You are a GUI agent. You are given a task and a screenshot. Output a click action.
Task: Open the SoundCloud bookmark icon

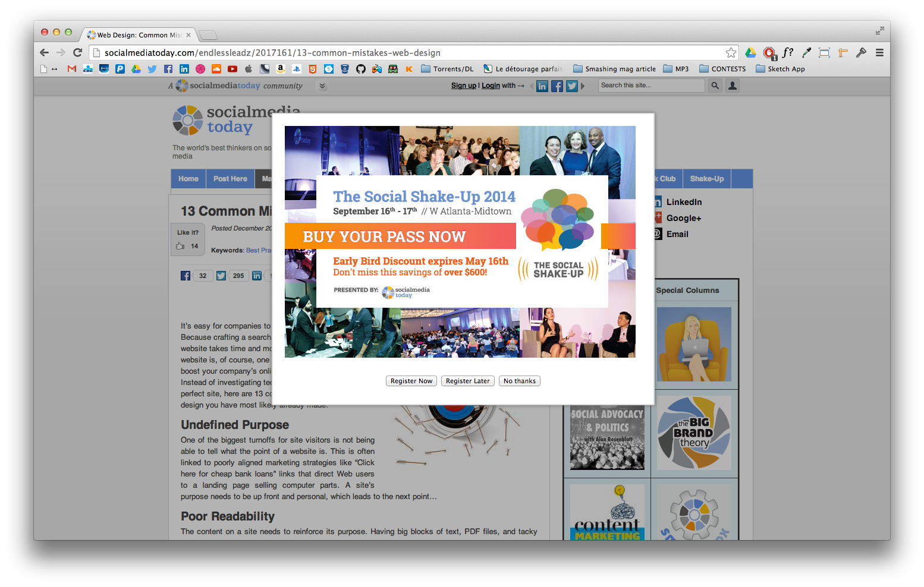[216, 69]
